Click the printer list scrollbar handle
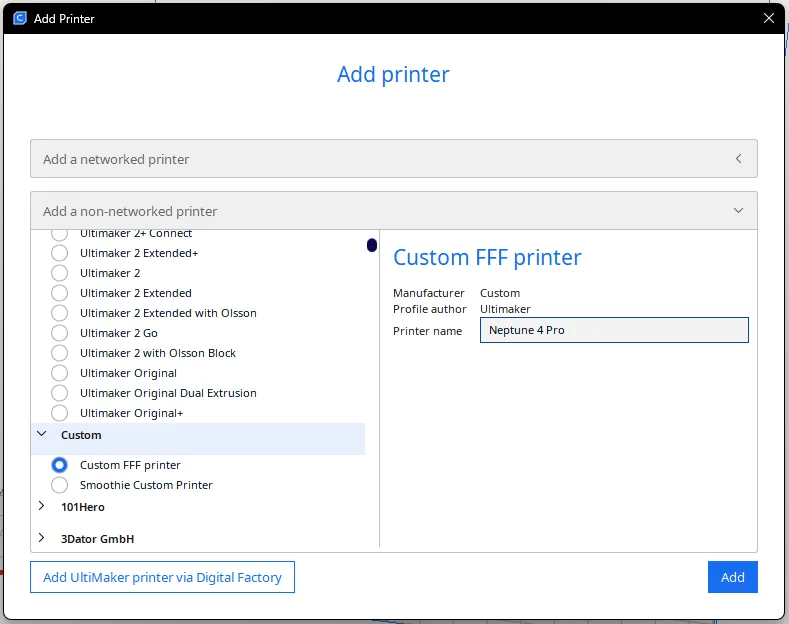 click(x=372, y=245)
